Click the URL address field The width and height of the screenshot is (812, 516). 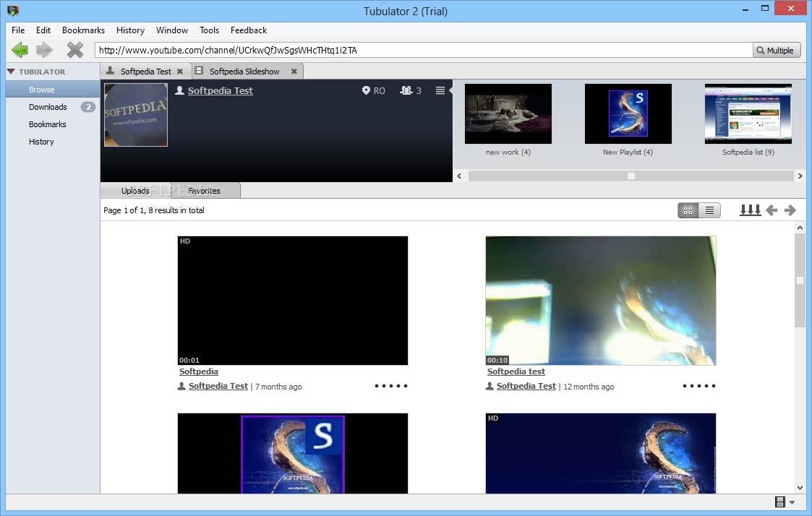pos(423,50)
